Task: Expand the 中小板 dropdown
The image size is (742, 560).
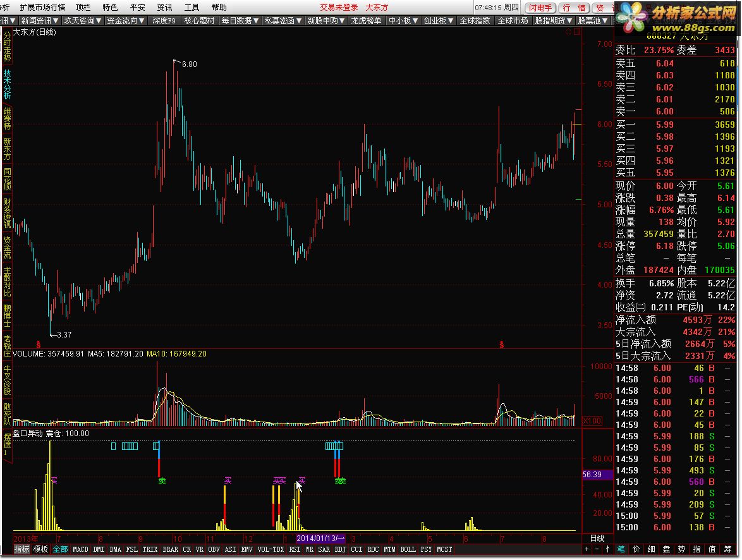Action: point(404,20)
